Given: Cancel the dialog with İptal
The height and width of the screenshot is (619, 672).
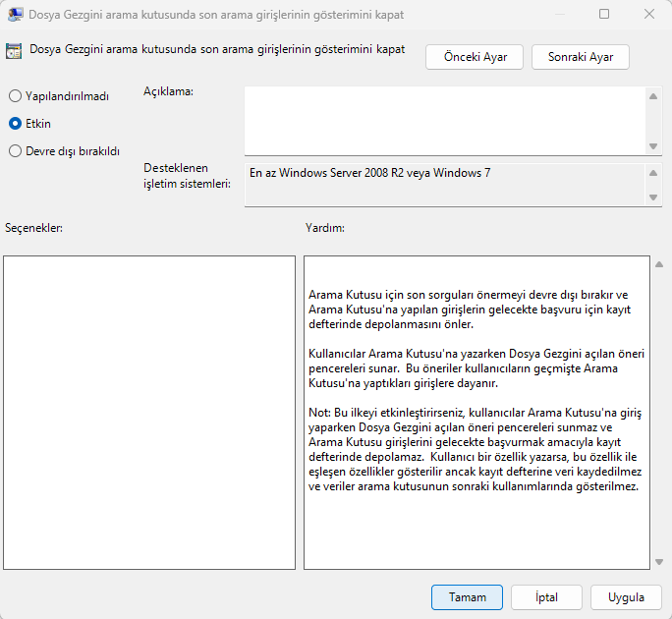Looking at the screenshot, I should [546, 596].
